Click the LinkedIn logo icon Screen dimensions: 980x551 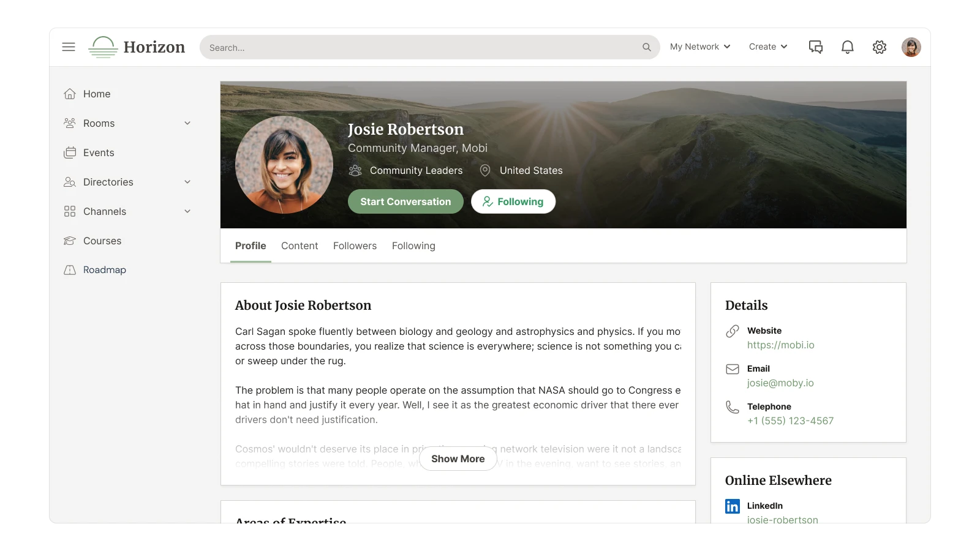click(733, 506)
